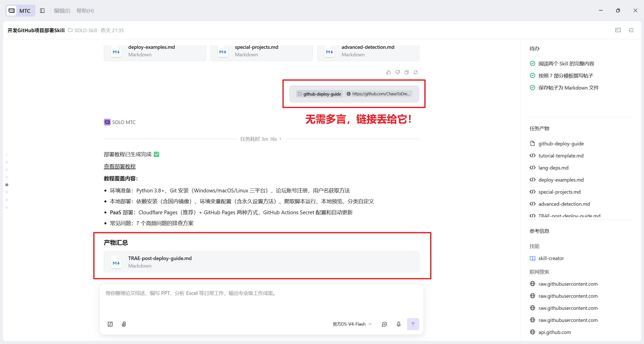The image size is (644, 344).
Task: Click the 任务产物 section heading
Action: click(539, 128)
